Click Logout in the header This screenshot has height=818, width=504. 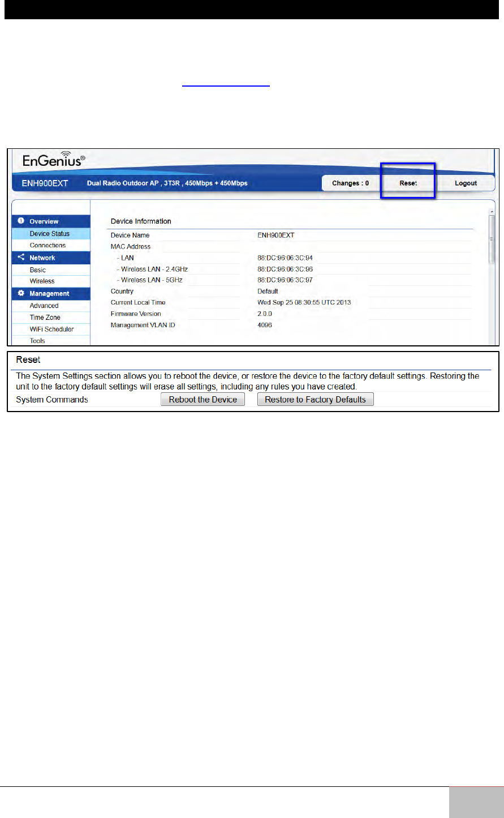coord(466,183)
